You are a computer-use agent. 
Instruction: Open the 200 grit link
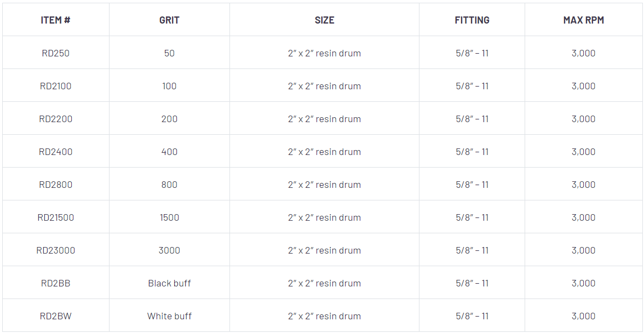(169, 119)
